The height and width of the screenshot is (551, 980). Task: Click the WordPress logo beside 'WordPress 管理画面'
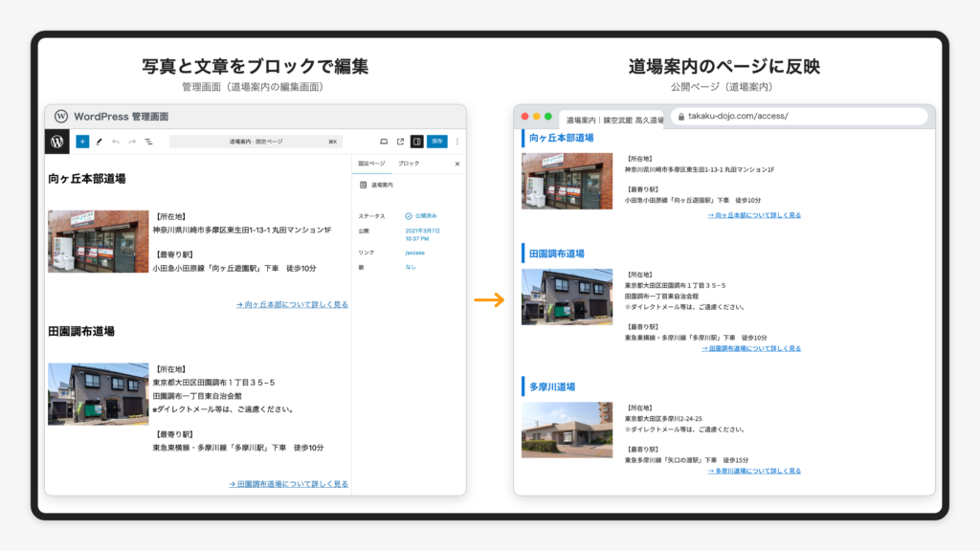click(x=60, y=116)
